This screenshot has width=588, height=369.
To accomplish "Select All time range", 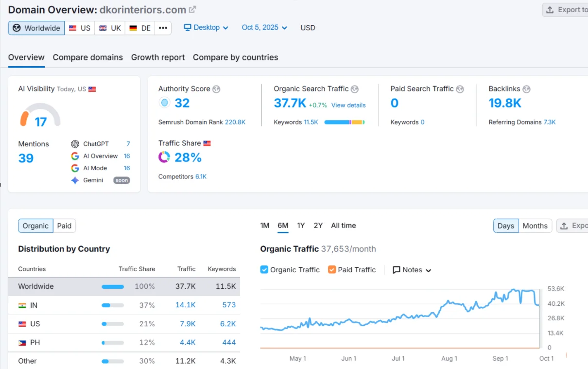I will 344,226.
